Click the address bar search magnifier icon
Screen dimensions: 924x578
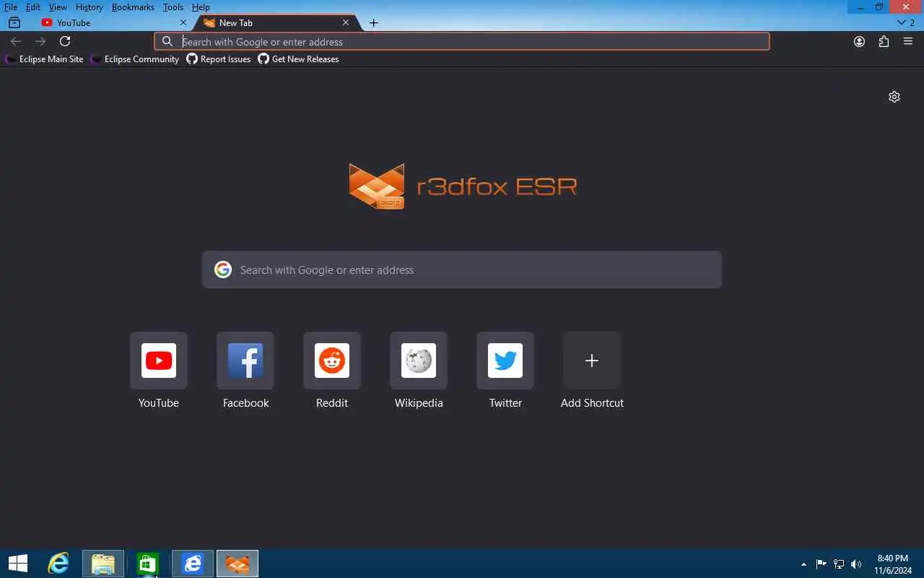pos(167,41)
